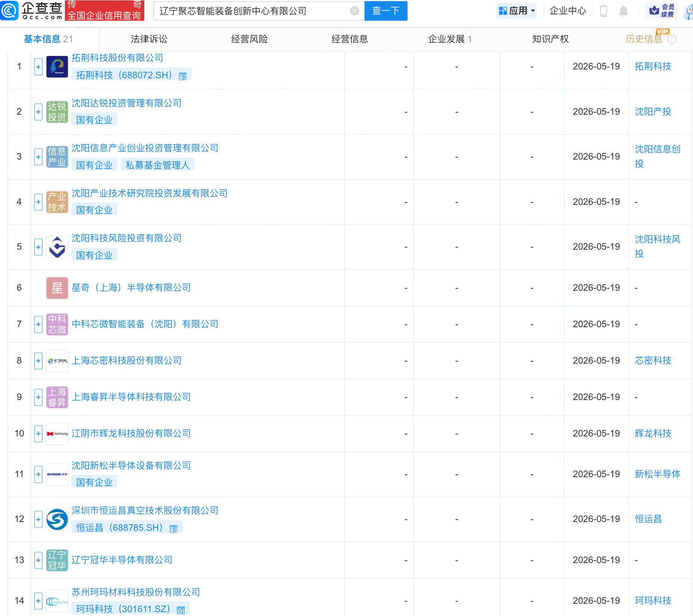This screenshot has height=616, width=693.
Task: Expand row 14 苏州珂玛材料科技
Action: tap(38, 601)
